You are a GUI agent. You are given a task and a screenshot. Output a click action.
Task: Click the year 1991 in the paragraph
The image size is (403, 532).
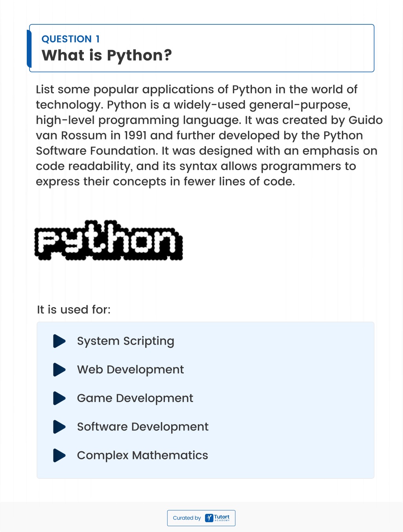[x=135, y=135]
